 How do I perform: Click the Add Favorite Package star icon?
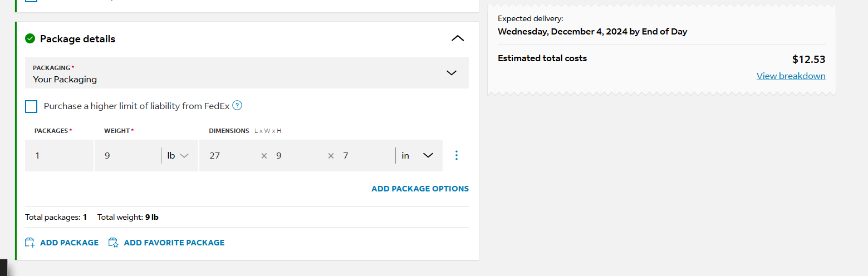point(114,243)
